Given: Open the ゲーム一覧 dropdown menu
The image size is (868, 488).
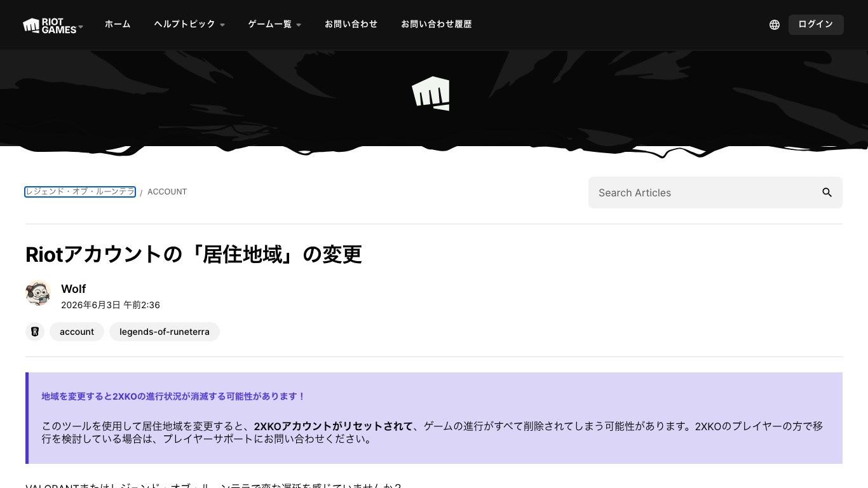Looking at the screenshot, I should pyautogui.click(x=275, y=24).
